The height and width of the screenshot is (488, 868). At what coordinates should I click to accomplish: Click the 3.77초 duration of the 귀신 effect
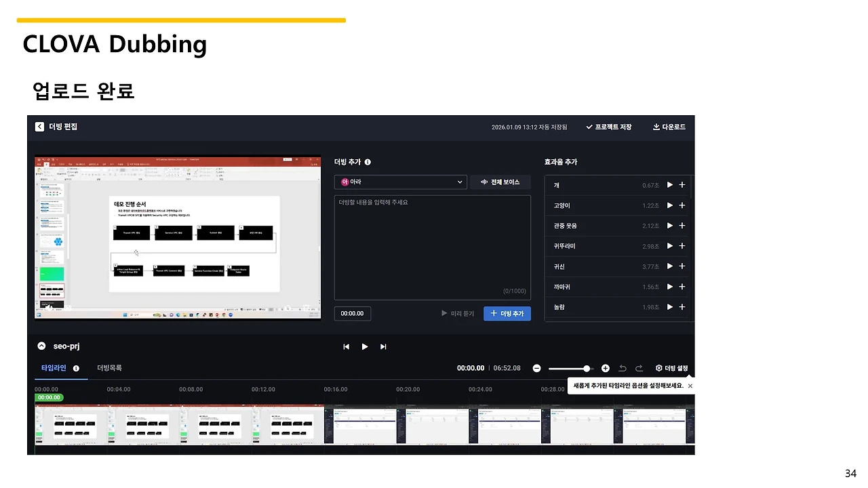(651, 266)
